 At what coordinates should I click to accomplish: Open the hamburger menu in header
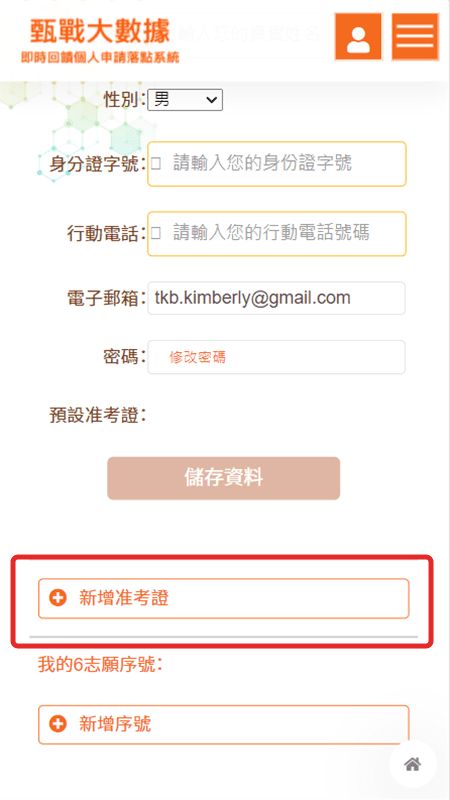tap(415, 37)
